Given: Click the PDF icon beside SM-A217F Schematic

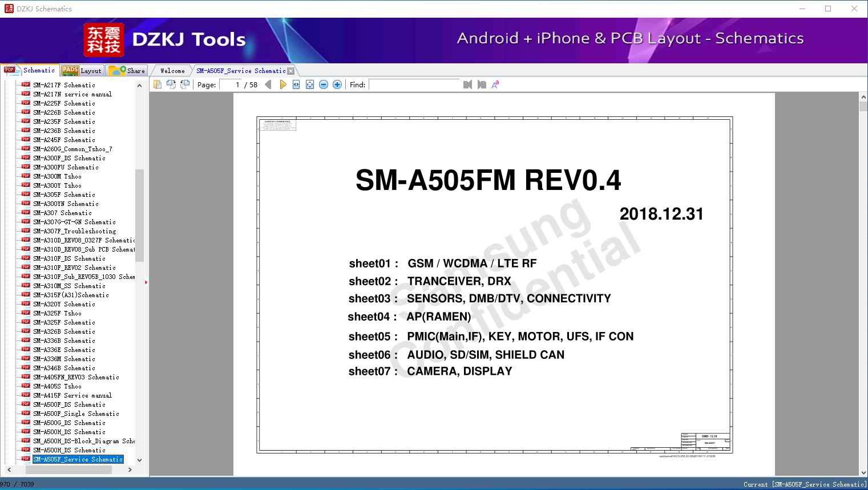Looking at the screenshot, I should pos(26,84).
